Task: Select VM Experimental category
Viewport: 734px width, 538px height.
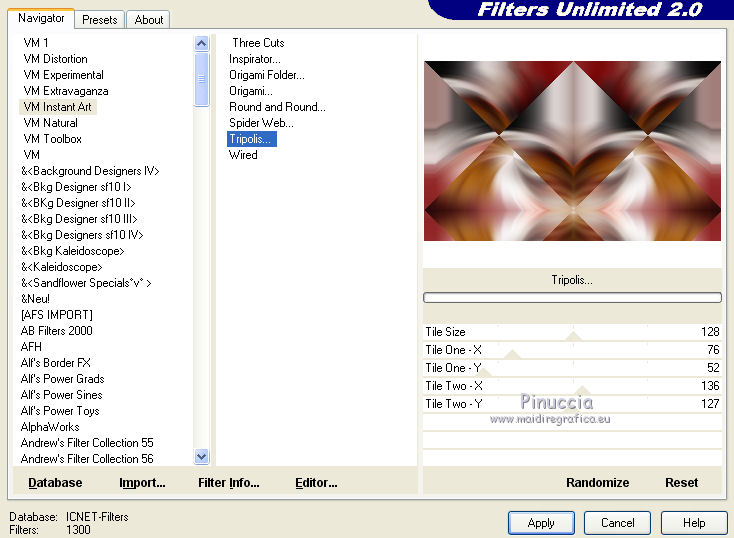Action: (63, 74)
